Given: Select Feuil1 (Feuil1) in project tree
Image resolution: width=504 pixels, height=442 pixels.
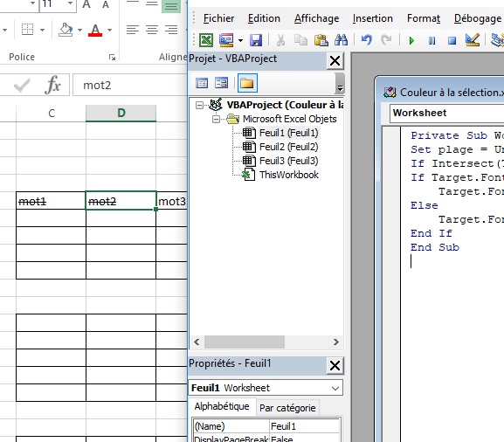Looking at the screenshot, I should (x=288, y=133).
